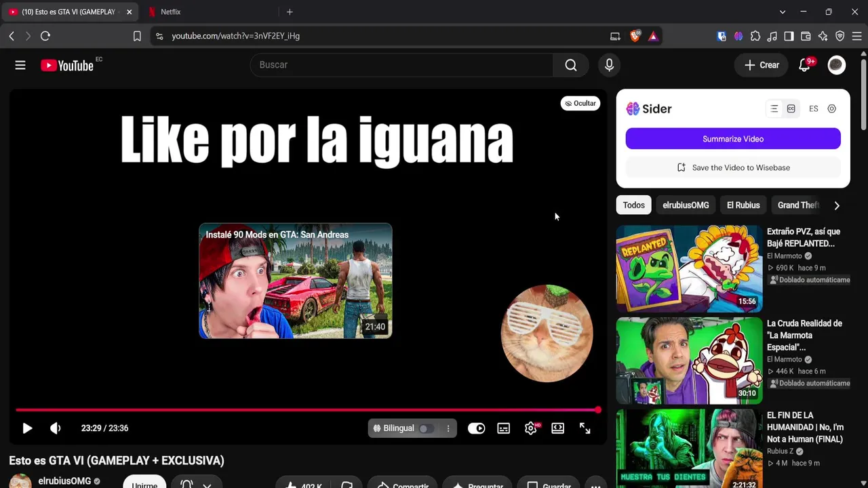
Task: Click Summarize Video button
Action: (733, 139)
